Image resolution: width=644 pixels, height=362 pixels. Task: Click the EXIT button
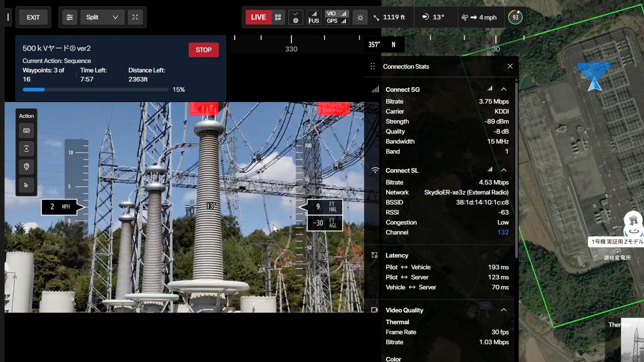[x=33, y=17]
